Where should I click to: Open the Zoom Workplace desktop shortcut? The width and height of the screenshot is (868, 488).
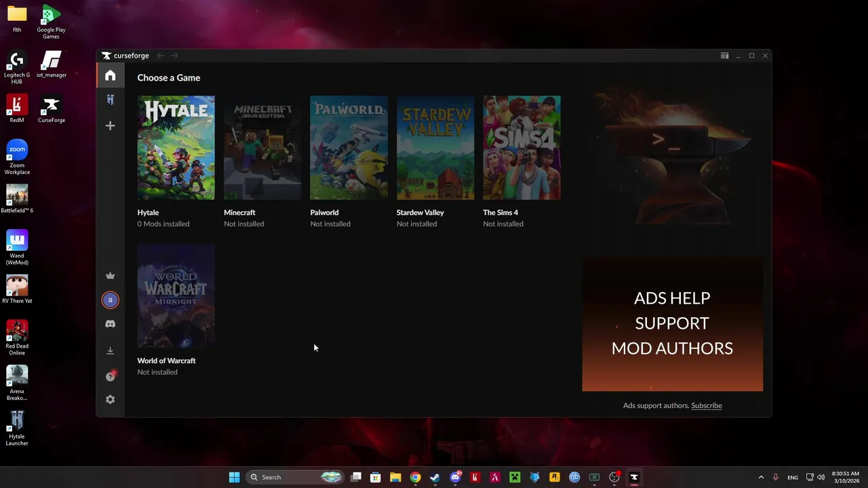point(17,157)
